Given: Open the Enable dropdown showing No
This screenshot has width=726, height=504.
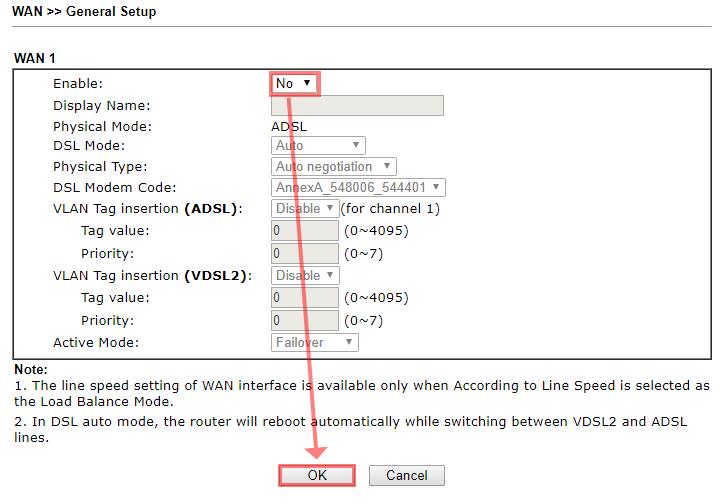Looking at the screenshot, I should (295, 84).
